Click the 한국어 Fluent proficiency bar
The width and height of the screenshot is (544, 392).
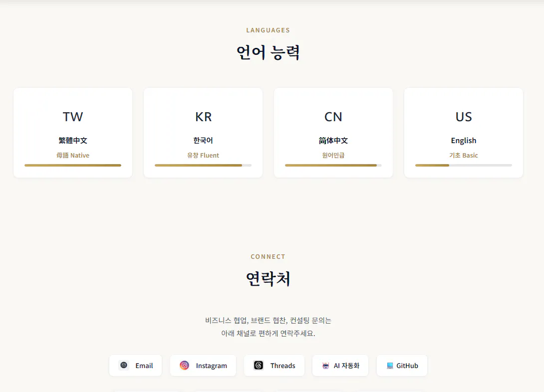(x=203, y=165)
